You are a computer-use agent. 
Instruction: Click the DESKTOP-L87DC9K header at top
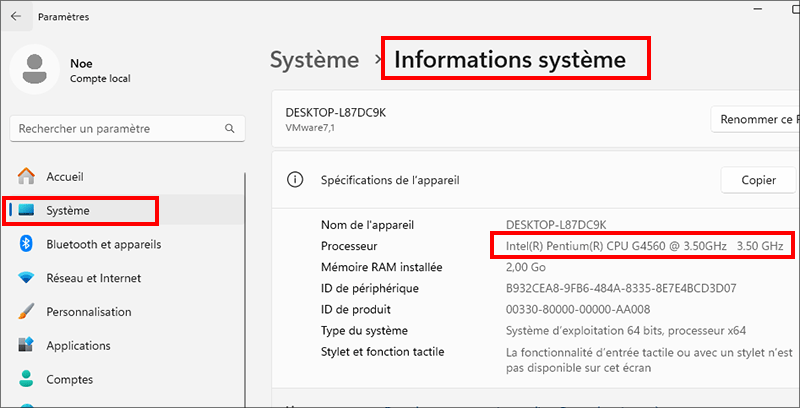click(x=336, y=113)
